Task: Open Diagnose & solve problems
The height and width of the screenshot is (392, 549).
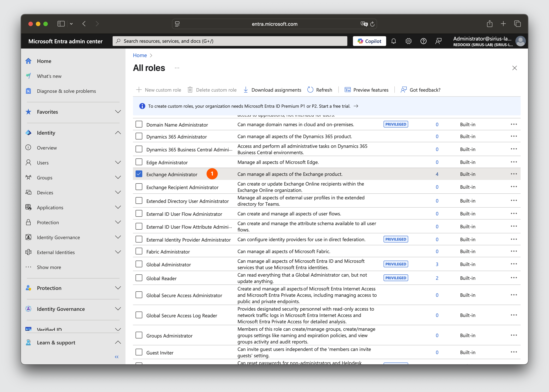Action: click(x=66, y=91)
